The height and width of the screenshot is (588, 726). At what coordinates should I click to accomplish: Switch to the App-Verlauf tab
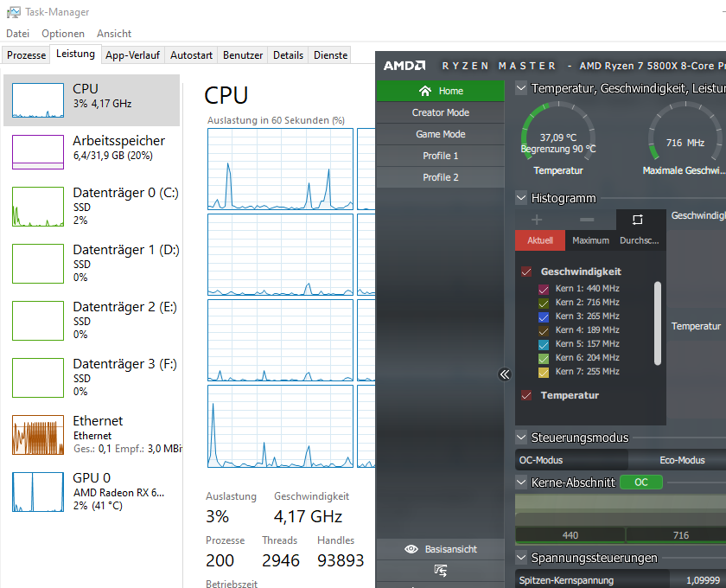(132, 55)
